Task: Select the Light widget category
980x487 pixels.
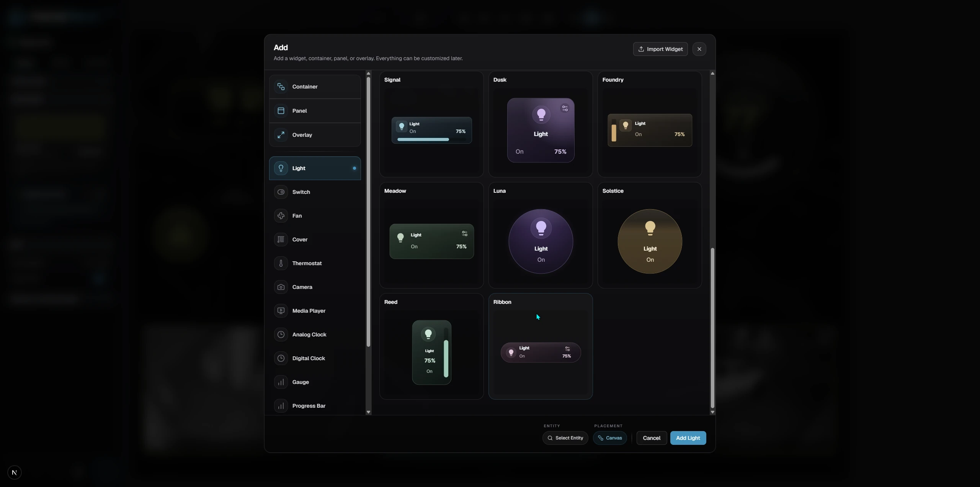Action: click(x=315, y=168)
